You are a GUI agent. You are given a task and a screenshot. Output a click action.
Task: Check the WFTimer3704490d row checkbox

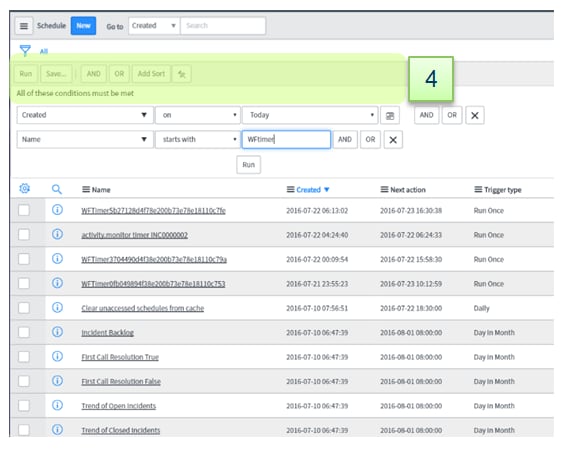(x=24, y=259)
